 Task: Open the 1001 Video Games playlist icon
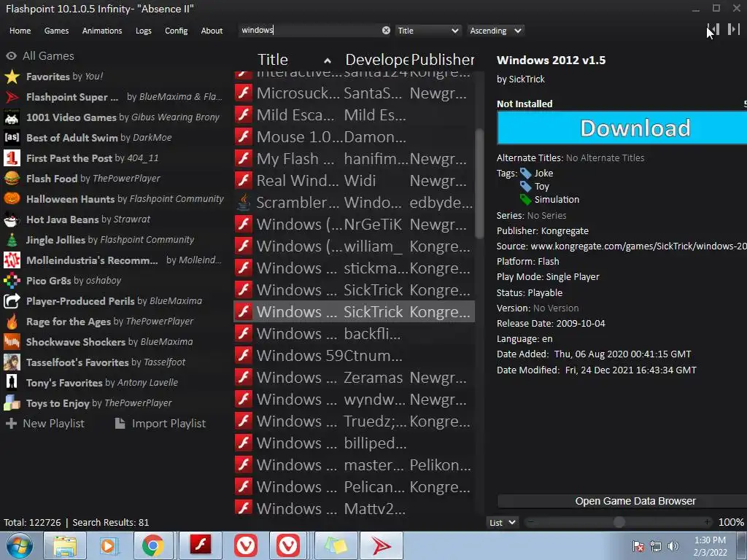[12, 117]
